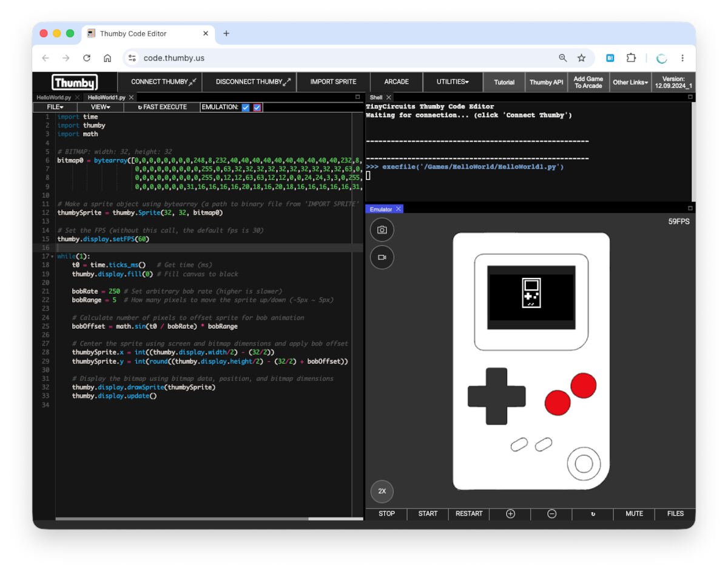Click the version 12.09.2024_1 label

pyautogui.click(x=673, y=82)
